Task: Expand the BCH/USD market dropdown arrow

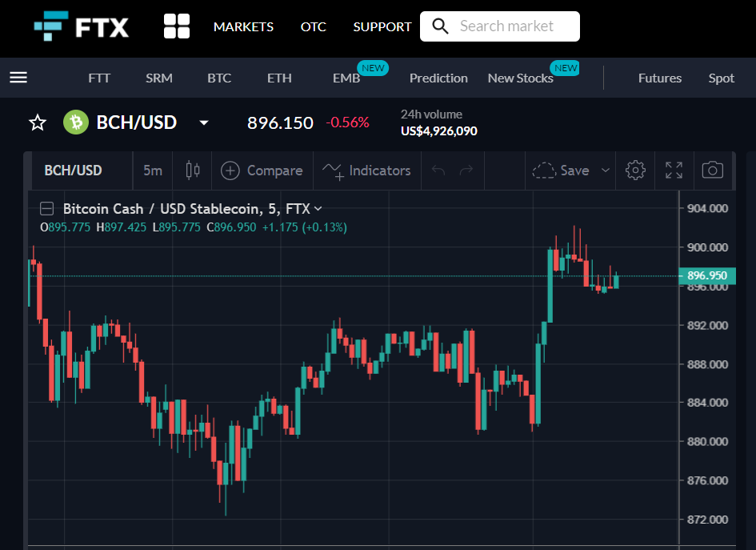Action: 204,122
